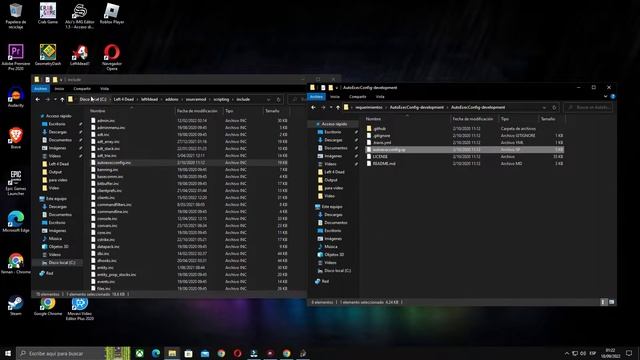Open Opera from the taskbar

[x=238, y=353]
